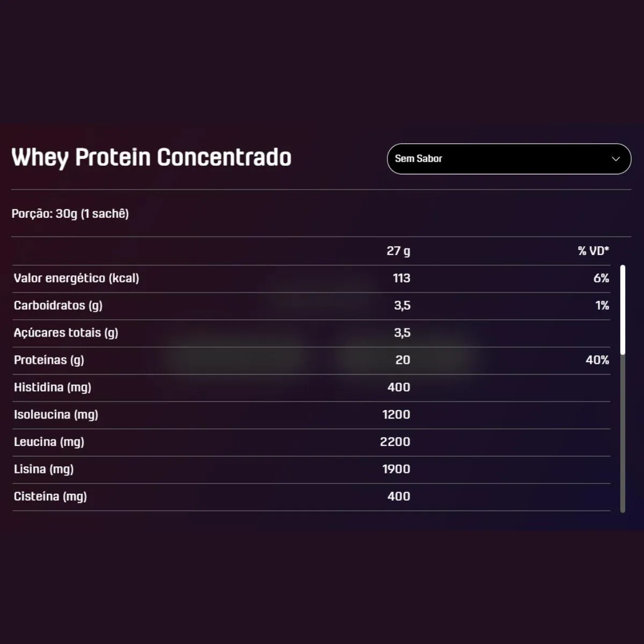This screenshot has width=644, height=644.
Task: Click the Açúcares totais (g) row
Action: (311, 333)
